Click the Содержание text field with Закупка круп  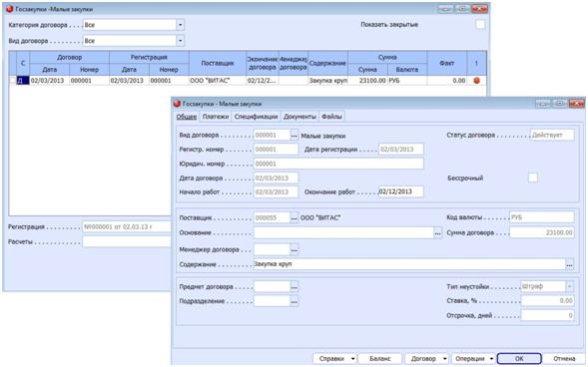coord(409,264)
